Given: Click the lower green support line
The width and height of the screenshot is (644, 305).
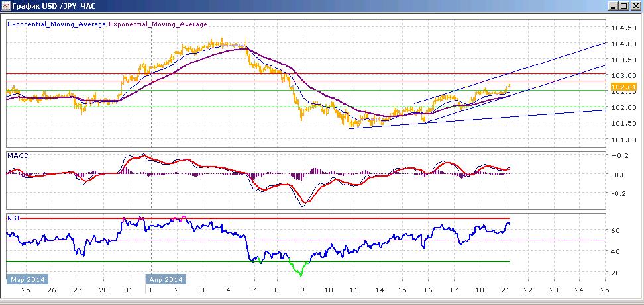Looking at the screenshot, I should [306, 107].
